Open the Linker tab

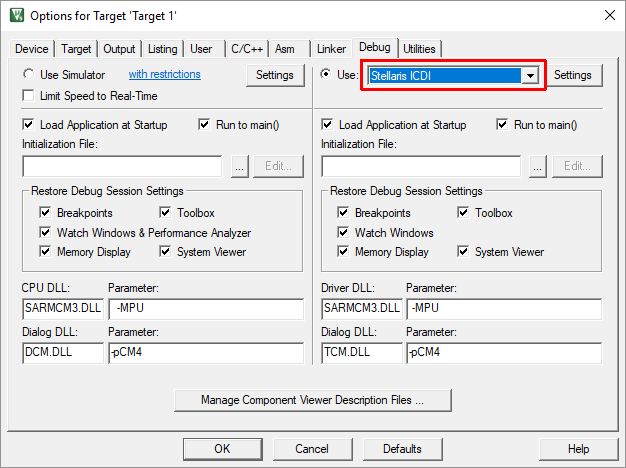[331, 49]
